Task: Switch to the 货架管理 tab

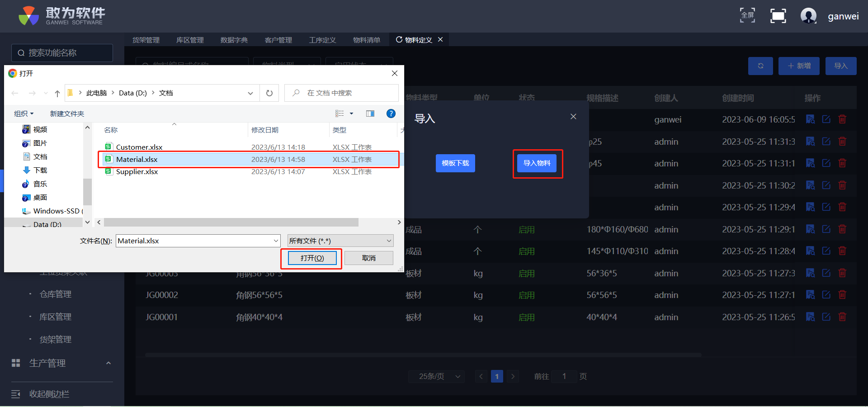Action: coord(146,40)
